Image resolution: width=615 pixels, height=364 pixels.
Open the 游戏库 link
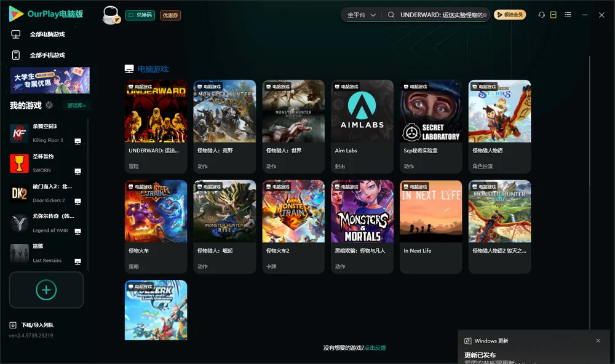click(x=76, y=106)
